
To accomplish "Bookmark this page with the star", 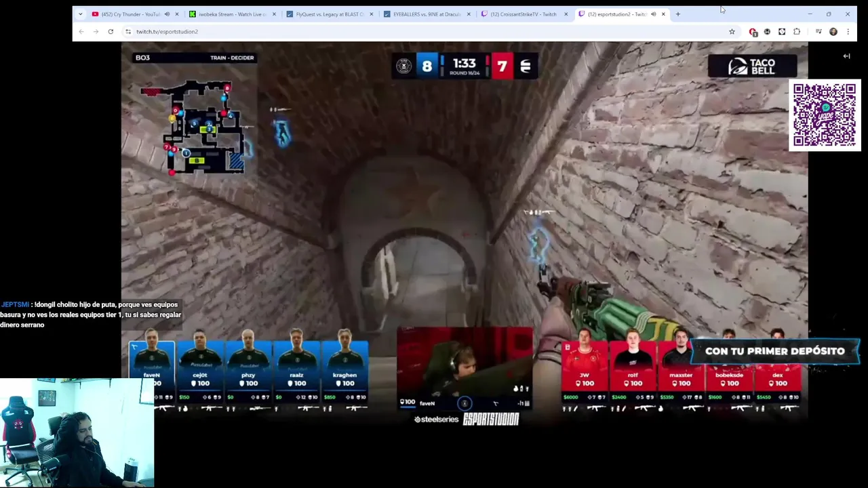I will pos(732,32).
